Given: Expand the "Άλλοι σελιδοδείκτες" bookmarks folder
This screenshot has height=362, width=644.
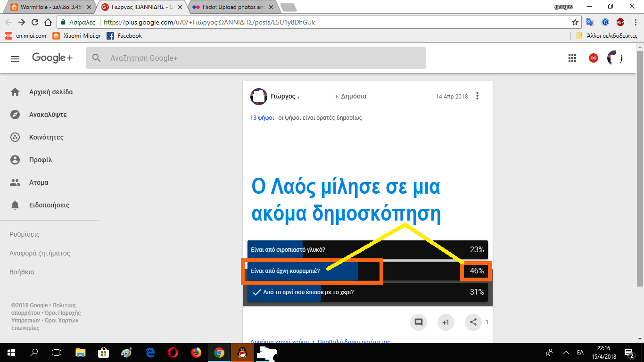Looking at the screenshot, I should pyautogui.click(x=607, y=36).
